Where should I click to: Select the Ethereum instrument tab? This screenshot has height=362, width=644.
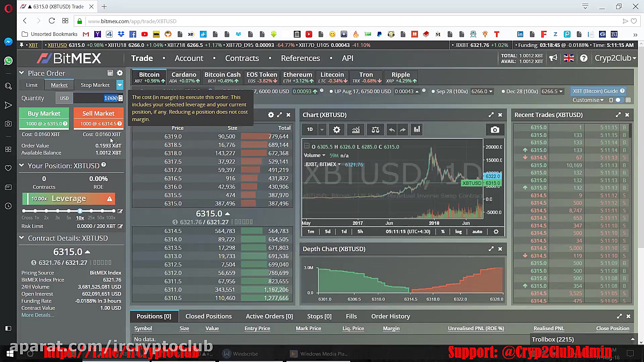pos(298,77)
